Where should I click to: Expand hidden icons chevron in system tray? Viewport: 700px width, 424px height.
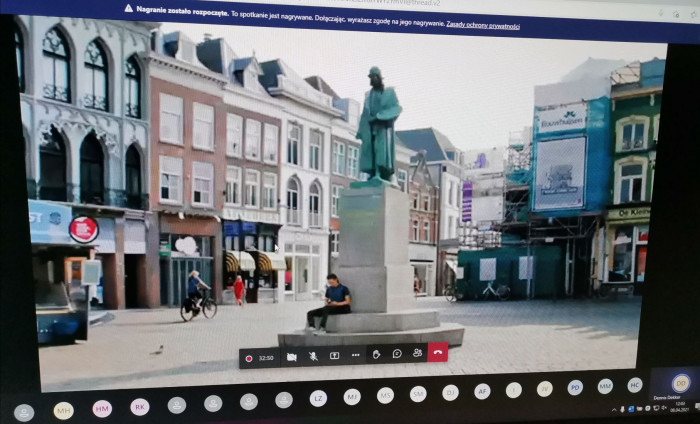pyautogui.click(x=615, y=409)
